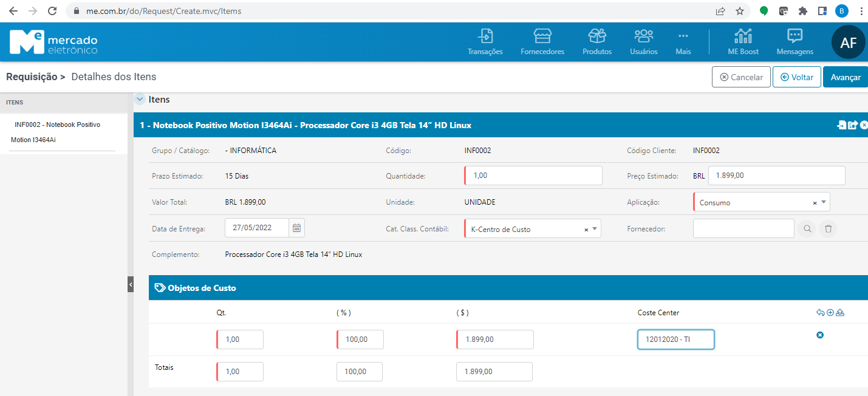Open the Chrome three-dot menu
Image resolution: width=868 pixels, height=396 pixels.
861,11
